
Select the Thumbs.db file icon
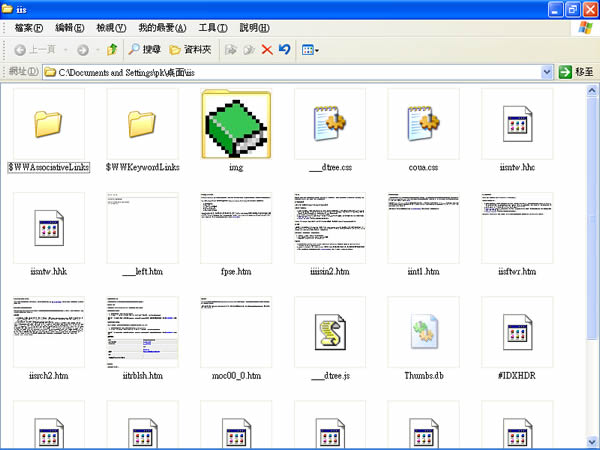click(x=424, y=332)
